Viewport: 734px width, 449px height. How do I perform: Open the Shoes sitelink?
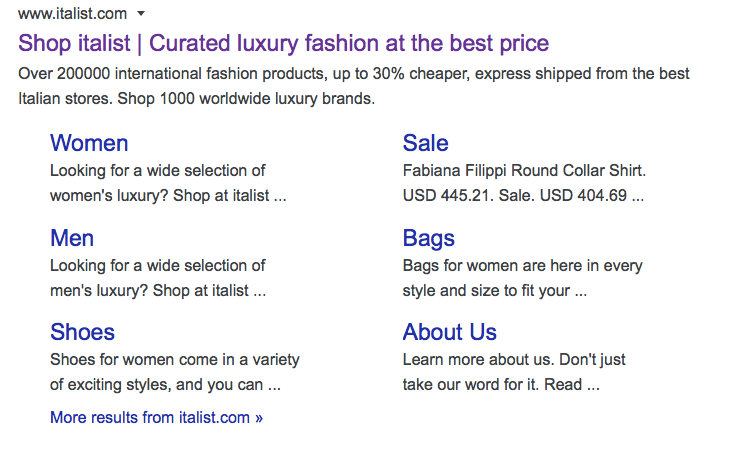point(82,332)
